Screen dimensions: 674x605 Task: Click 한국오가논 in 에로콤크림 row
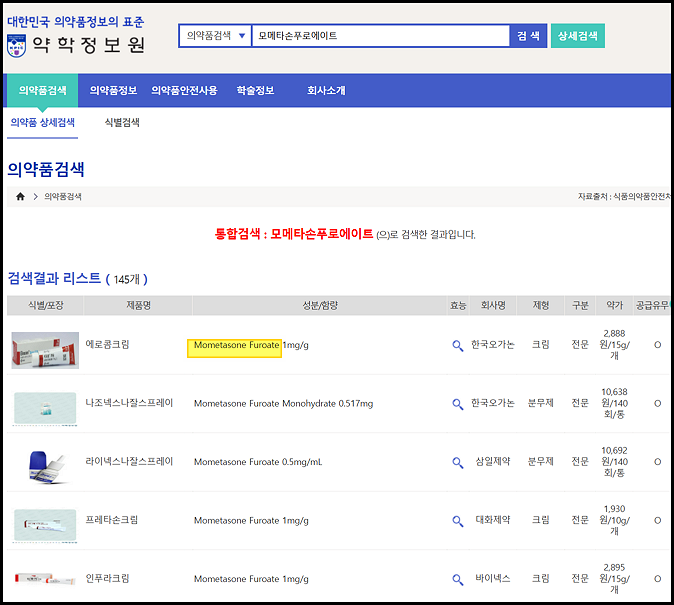[x=493, y=344]
